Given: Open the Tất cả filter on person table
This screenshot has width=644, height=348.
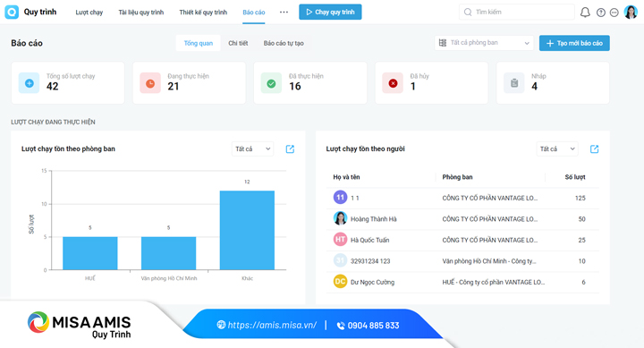Looking at the screenshot, I should click(x=557, y=149).
